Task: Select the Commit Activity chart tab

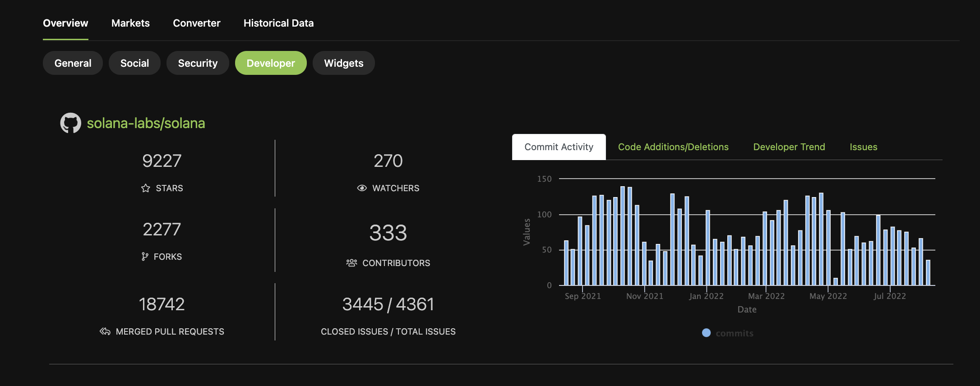Action: click(x=559, y=147)
